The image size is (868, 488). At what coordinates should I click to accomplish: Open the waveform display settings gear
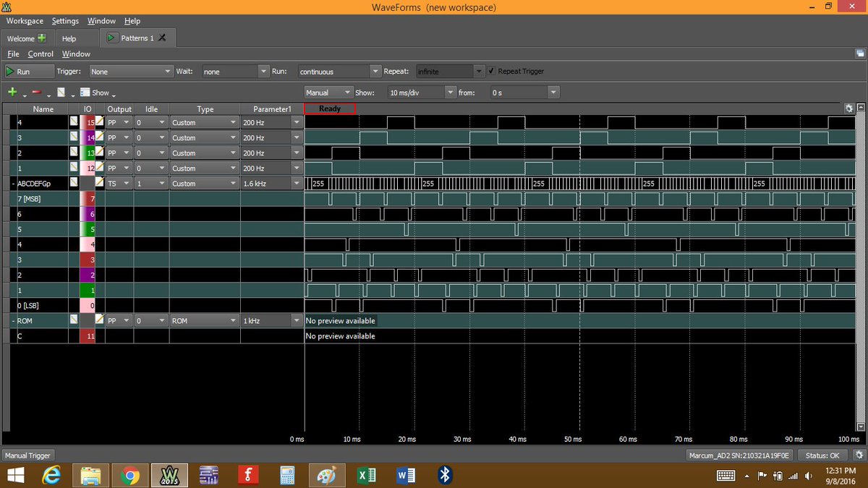(x=848, y=108)
